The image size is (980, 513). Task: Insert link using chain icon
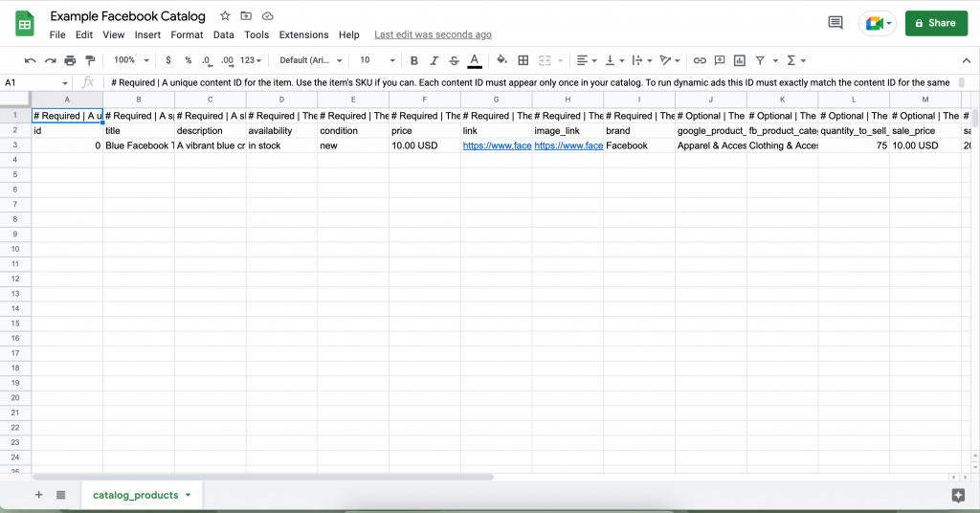click(x=700, y=60)
